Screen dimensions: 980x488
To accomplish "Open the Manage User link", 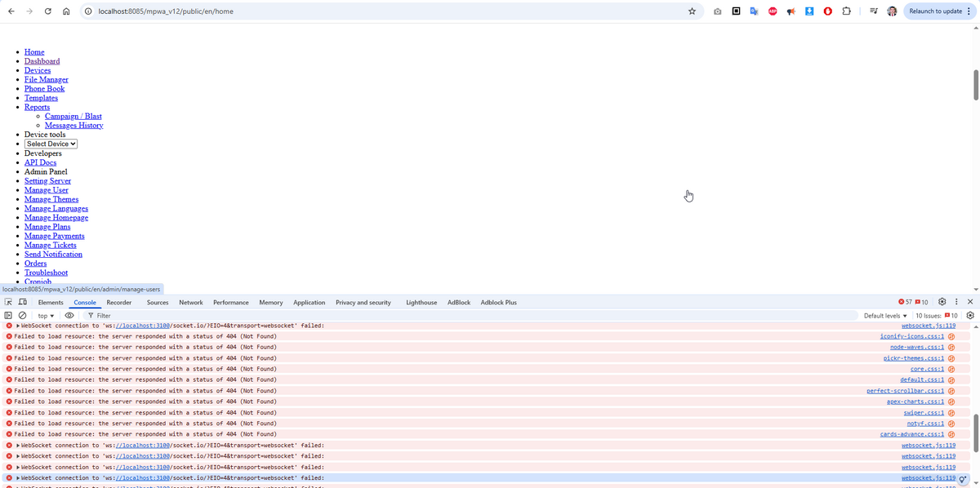I will point(46,190).
